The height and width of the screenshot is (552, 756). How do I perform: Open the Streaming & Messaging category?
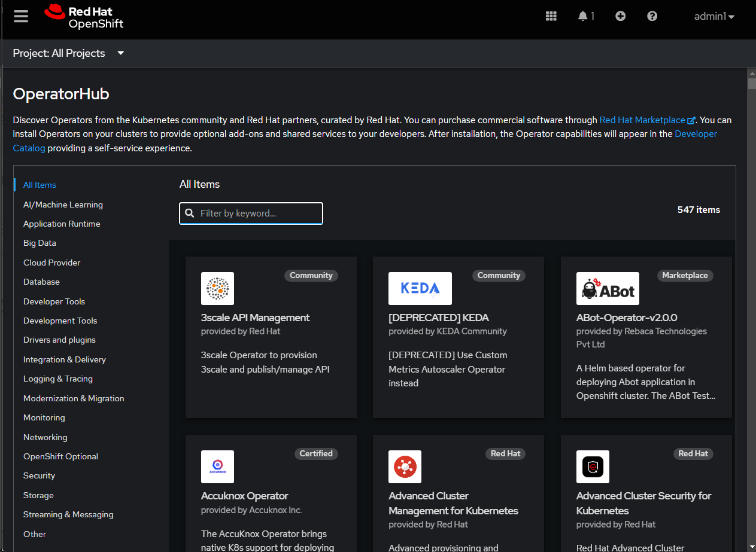pyautogui.click(x=68, y=514)
